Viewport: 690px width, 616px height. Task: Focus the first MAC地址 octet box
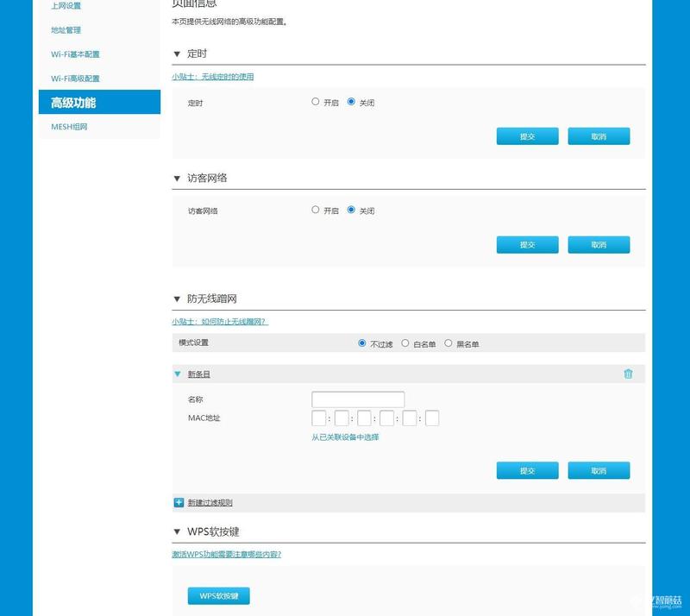pyautogui.click(x=318, y=418)
